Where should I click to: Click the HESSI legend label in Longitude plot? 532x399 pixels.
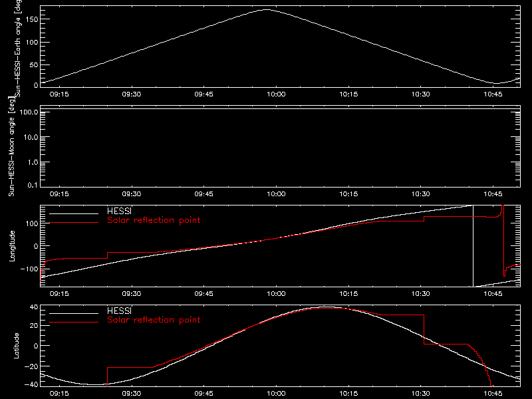click(119, 211)
